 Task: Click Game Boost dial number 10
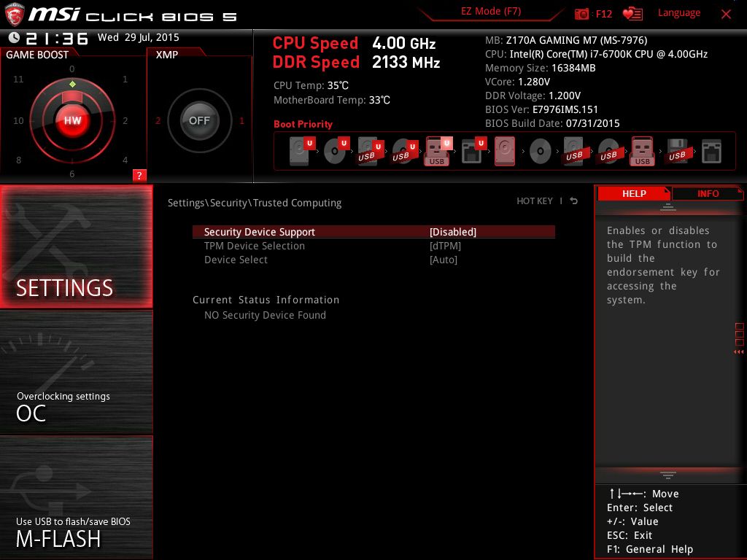(x=18, y=121)
